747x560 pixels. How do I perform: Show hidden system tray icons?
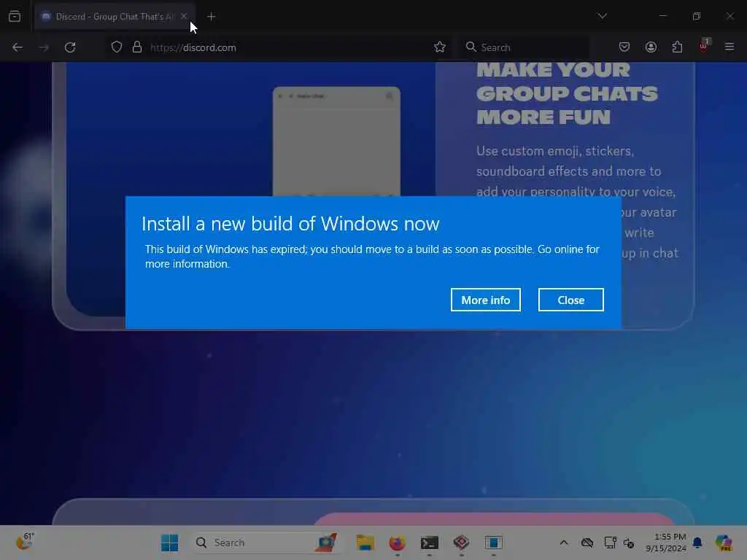click(x=564, y=542)
